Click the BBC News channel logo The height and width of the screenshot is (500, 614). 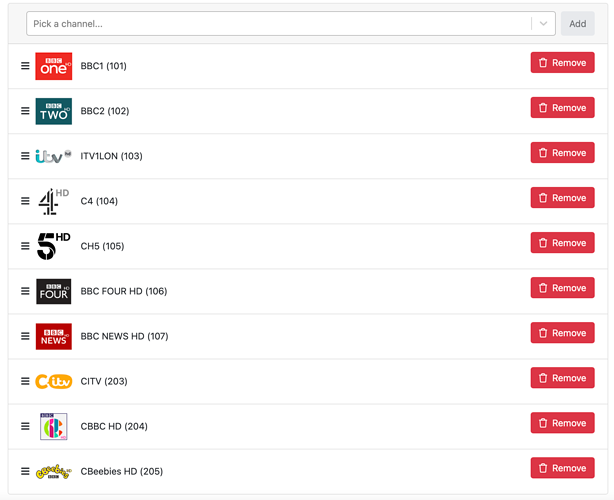[x=53, y=336]
